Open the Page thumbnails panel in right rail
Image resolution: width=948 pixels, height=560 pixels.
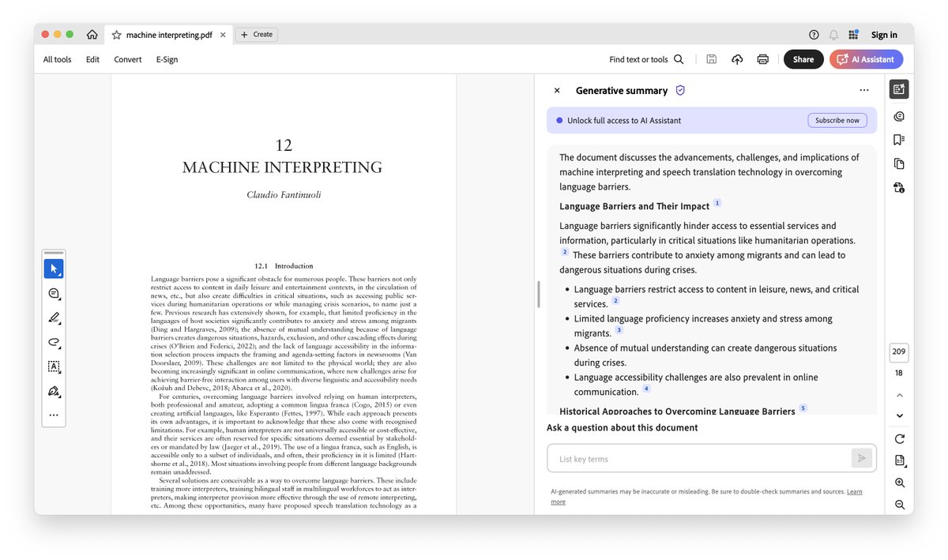pyautogui.click(x=899, y=163)
